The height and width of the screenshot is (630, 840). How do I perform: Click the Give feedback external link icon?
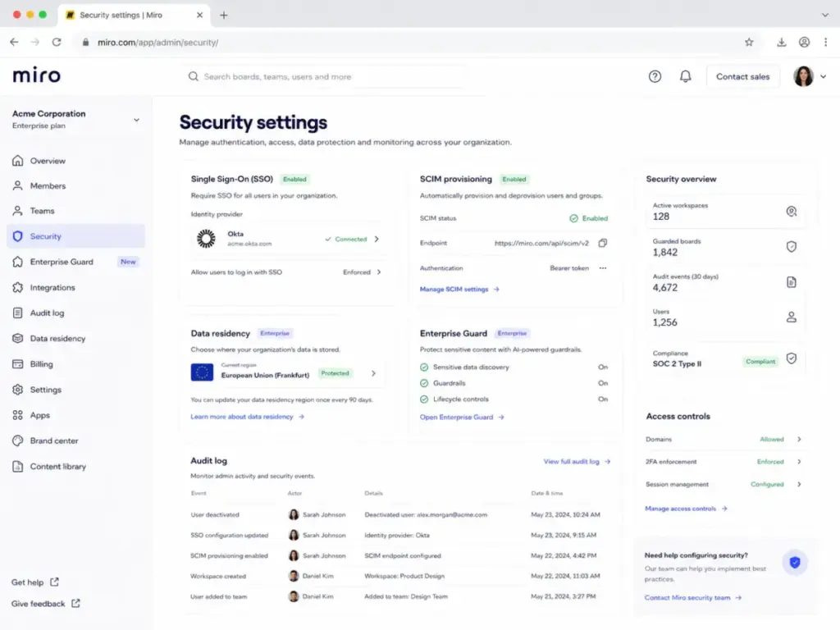(x=76, y=603)
